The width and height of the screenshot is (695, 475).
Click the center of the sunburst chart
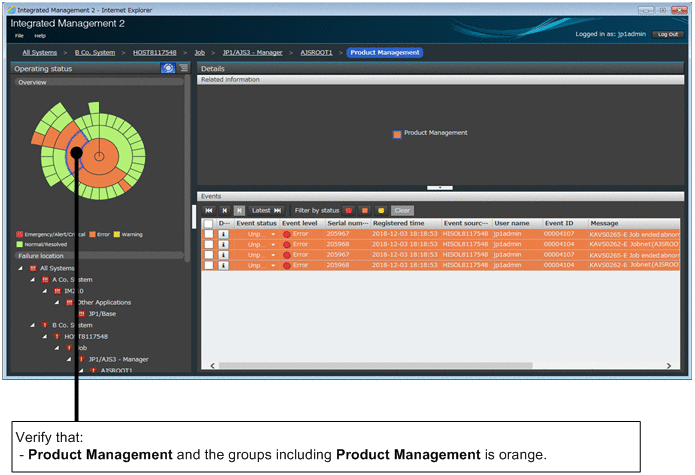tap(98, 155)
